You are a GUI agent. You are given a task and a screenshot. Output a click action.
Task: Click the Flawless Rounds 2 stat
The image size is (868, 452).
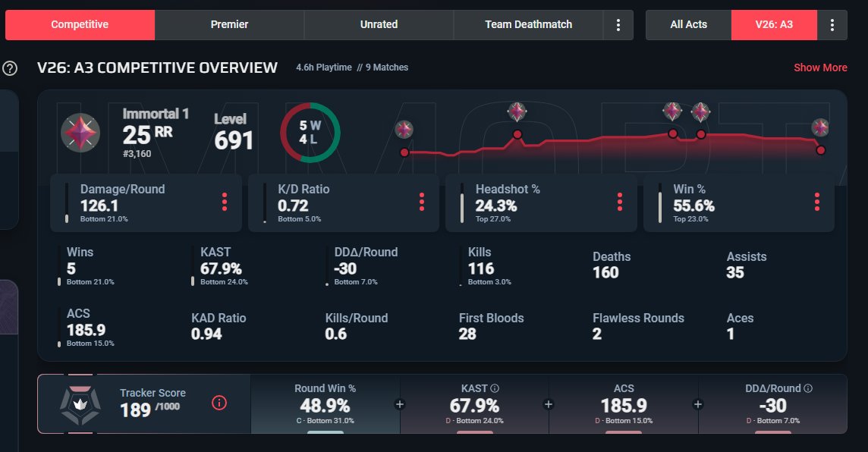(638, 326)
